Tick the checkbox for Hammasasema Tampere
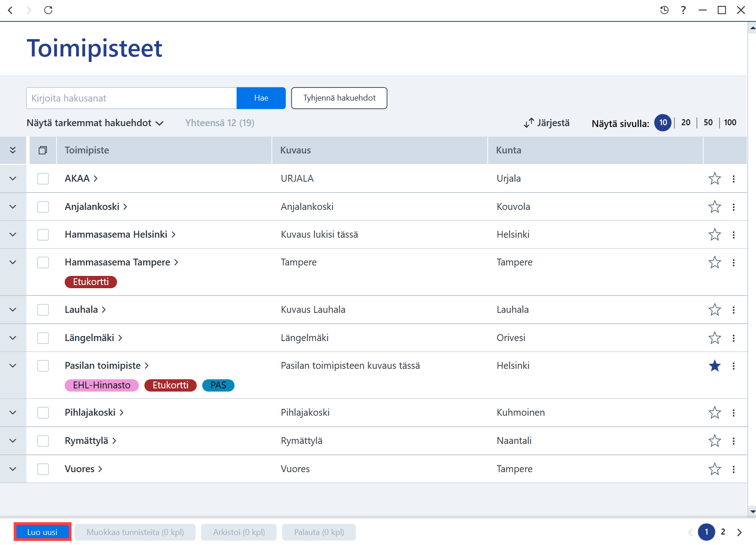 43,262
